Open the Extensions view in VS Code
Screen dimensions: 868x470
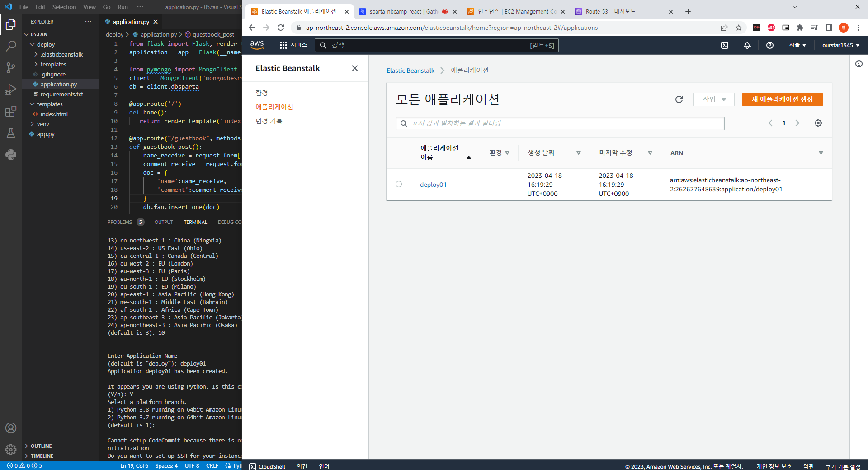click(x=11, y=111)
